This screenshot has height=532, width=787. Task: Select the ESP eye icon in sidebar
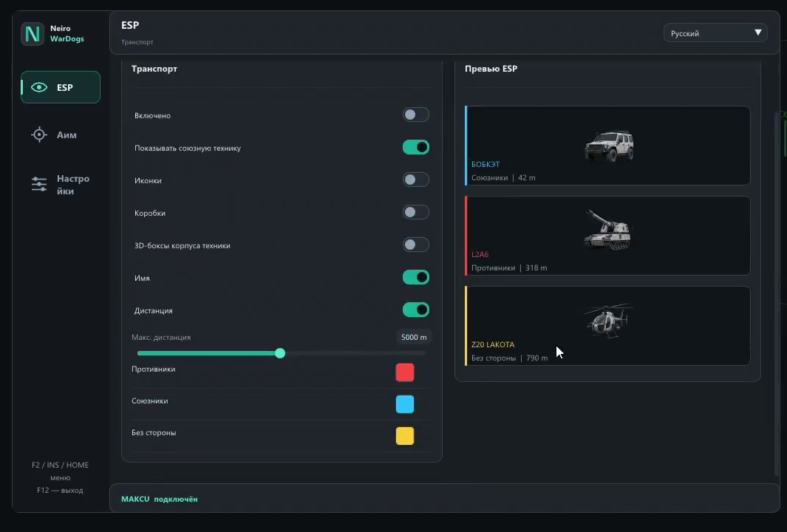(39, 87)
